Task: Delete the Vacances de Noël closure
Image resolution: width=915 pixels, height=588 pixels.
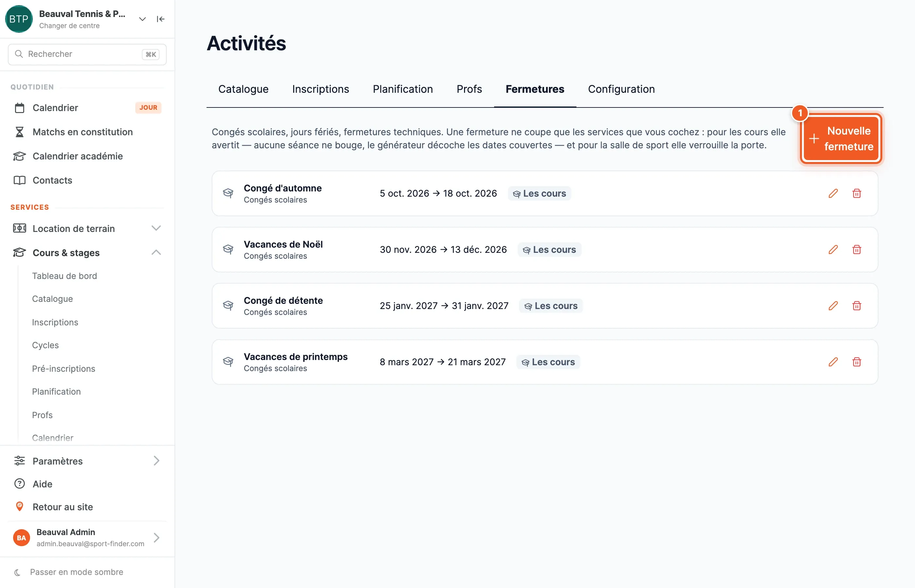Action: point(857,250)
